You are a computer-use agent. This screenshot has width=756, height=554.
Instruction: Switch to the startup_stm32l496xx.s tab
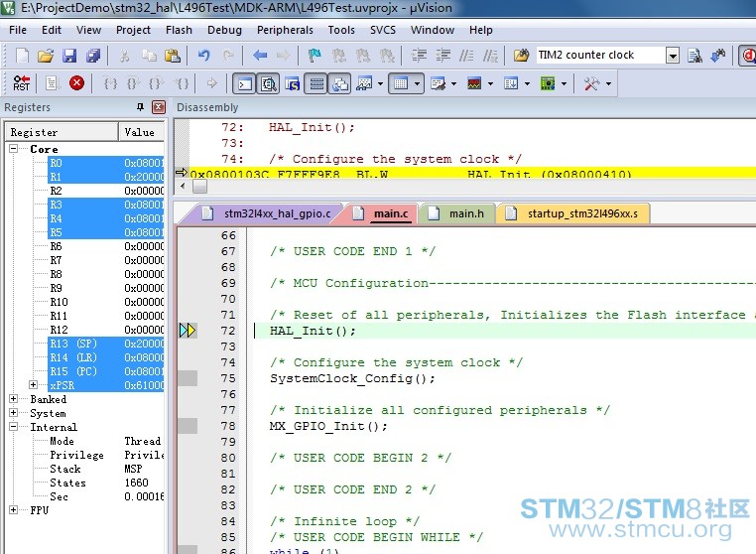click(573, 213)
